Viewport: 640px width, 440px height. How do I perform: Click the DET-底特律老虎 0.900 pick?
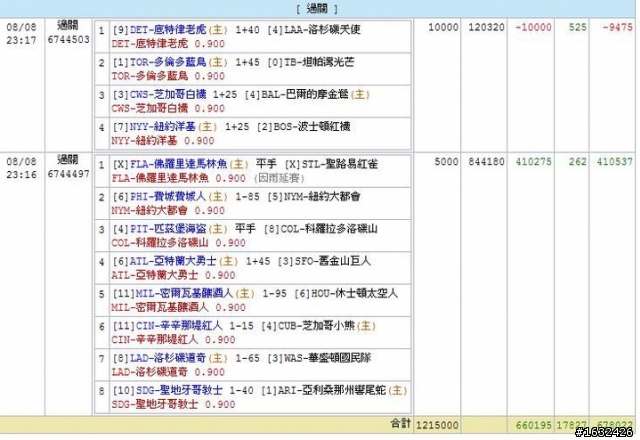tap(168, 44)
